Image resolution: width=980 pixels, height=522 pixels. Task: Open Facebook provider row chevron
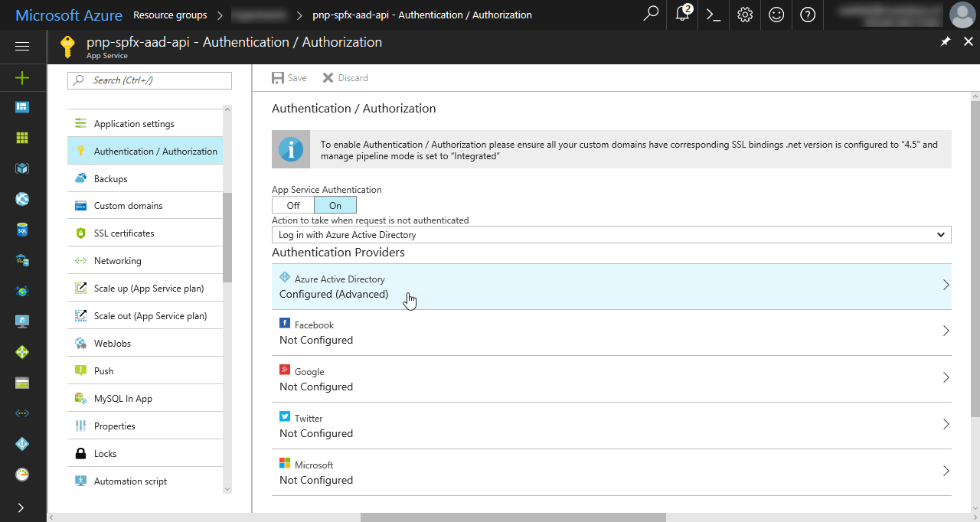946,331
